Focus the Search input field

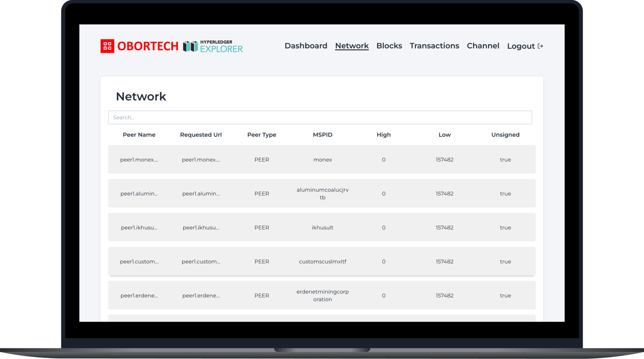(x=320, y=117)
